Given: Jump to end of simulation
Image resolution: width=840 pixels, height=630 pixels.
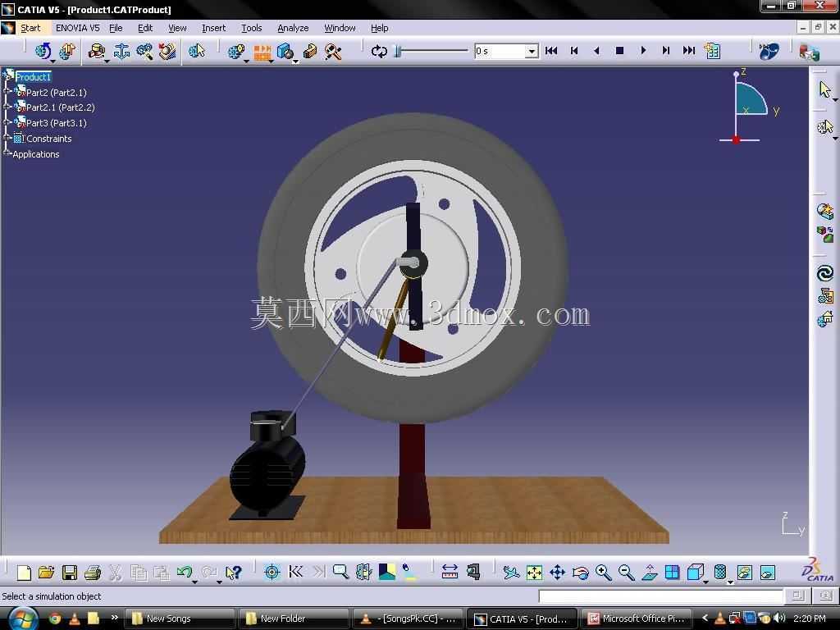Looking at the screenshot, I should (689, 51).
